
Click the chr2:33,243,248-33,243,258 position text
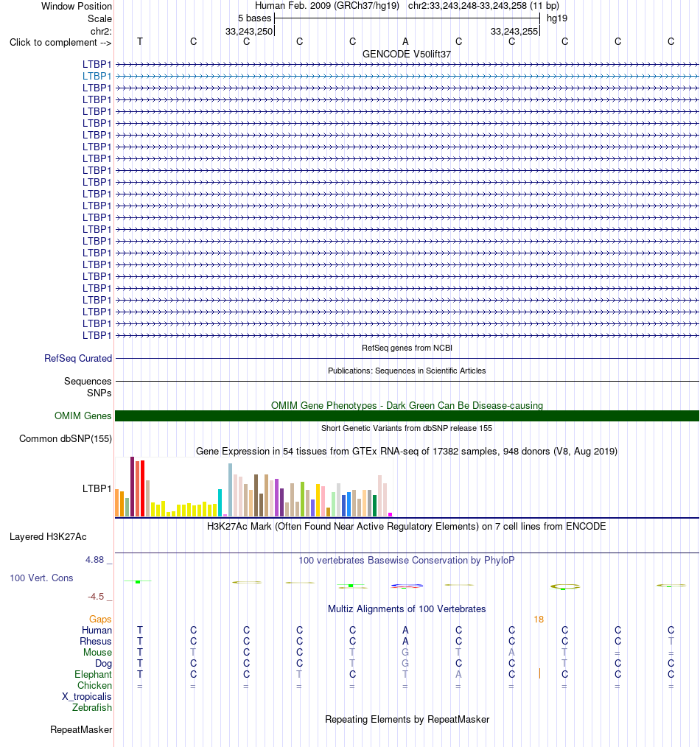pyautogui.click(x=467, y=6)
